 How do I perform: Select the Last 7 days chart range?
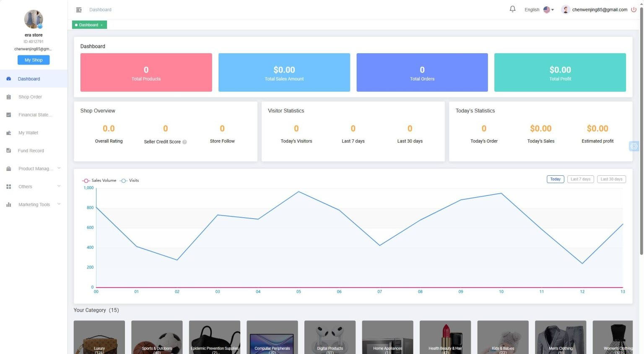click(x=580, y=179)
